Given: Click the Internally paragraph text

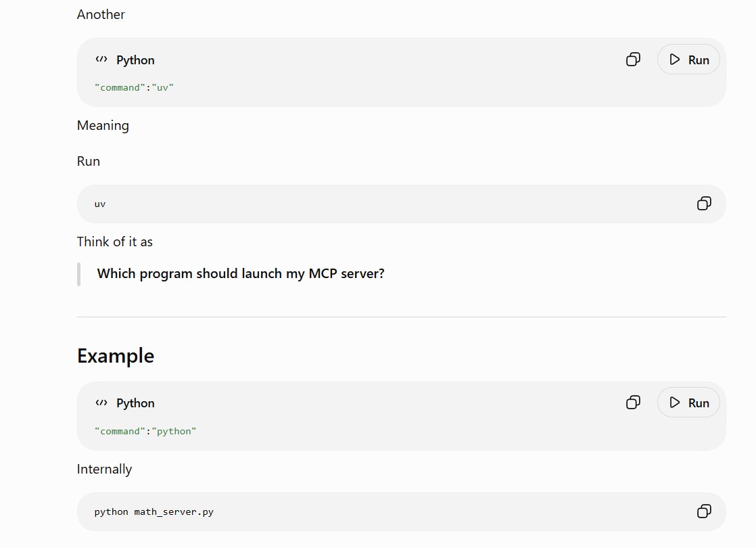Looking at the screenshot, I should click(104, 470).
